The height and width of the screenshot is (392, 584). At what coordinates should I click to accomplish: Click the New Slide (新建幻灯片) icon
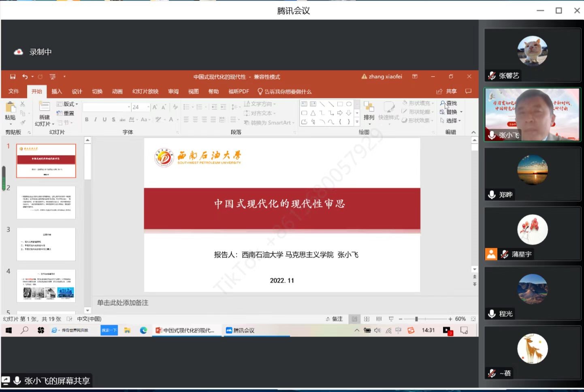(x=44, y=107)
